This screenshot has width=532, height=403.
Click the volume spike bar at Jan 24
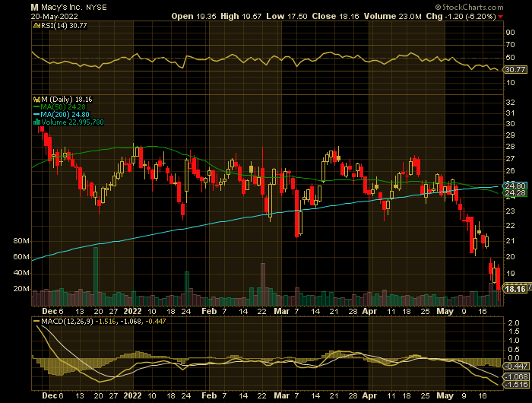tap(187, 289)
